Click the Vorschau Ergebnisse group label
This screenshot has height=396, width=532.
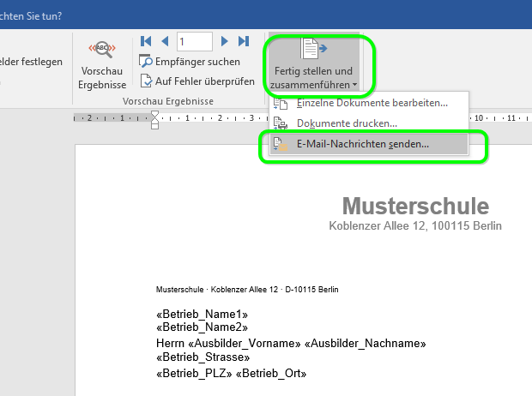click(x=168, y=101)
